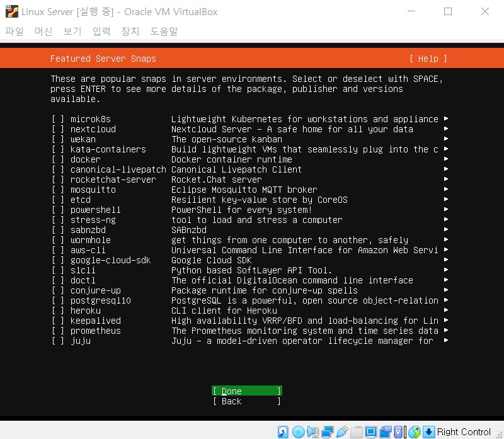Expand details arrow for aws-cli row

click(x=446, y=249)
